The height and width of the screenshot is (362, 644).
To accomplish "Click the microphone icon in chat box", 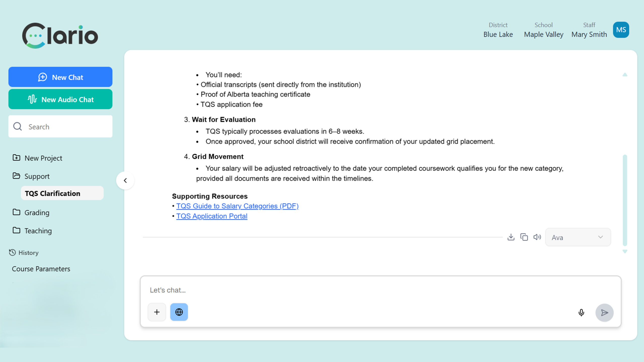I will click(581, 312).
